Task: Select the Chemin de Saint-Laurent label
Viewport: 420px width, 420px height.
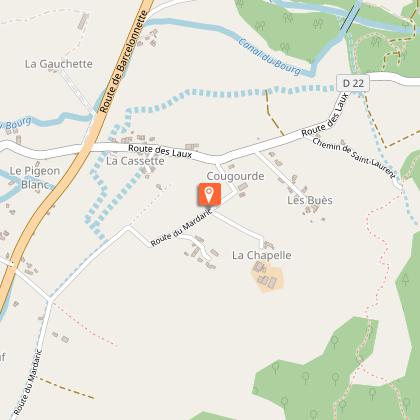Action: [354, 157]
